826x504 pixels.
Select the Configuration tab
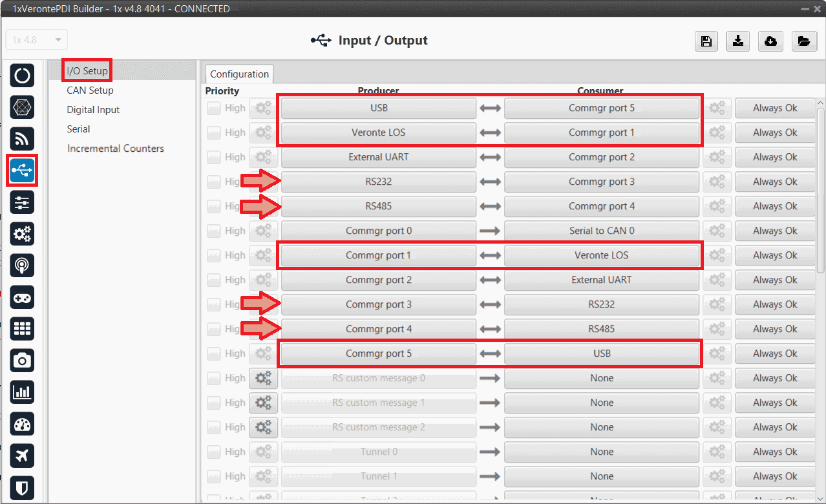point(239,74)
